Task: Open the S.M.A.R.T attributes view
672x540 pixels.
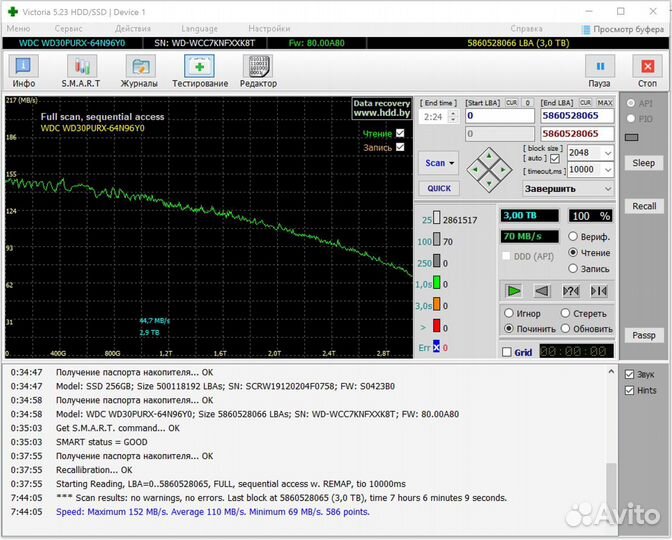Action: tap(81, 70)
